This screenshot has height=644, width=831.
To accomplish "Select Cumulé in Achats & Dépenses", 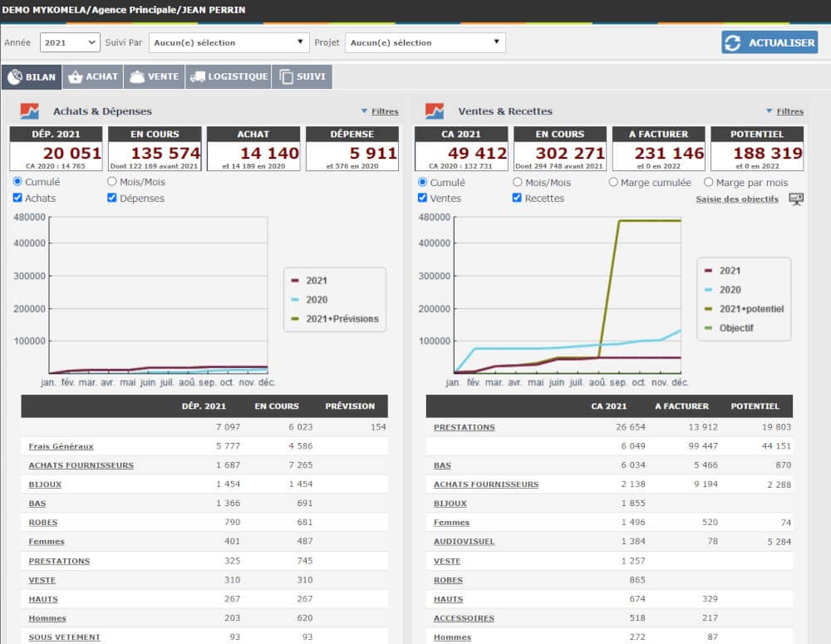I will click(x=17, y=181).
